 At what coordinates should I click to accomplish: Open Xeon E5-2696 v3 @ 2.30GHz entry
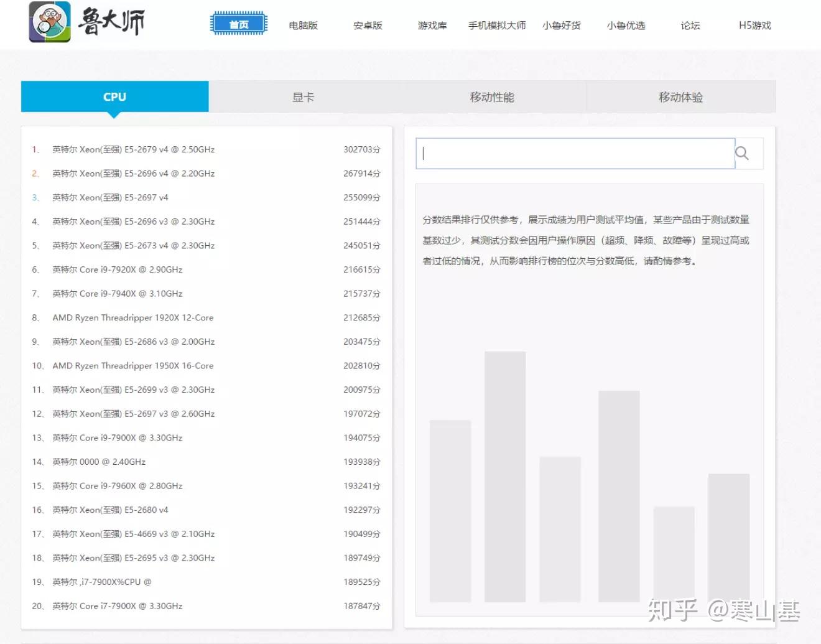point(206,222)
